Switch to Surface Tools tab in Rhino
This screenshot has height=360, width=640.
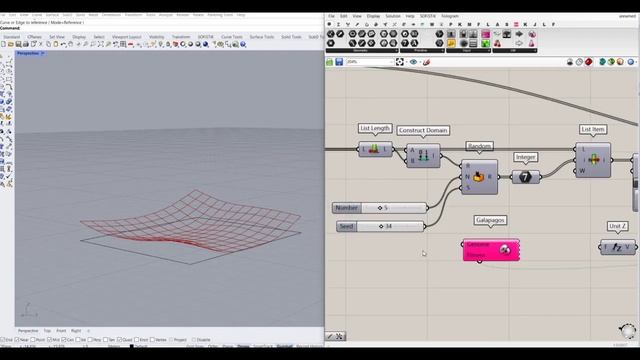262,37
